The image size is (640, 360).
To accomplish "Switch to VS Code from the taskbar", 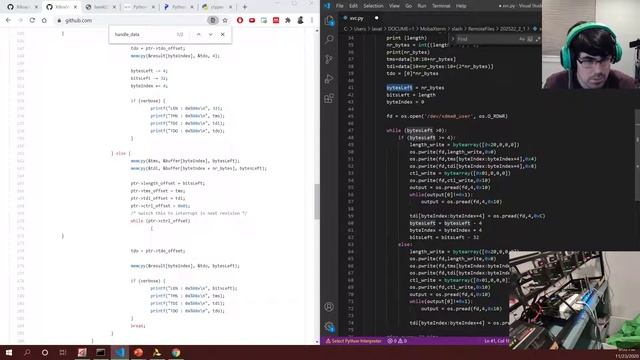I will click(x=119, y=353).
